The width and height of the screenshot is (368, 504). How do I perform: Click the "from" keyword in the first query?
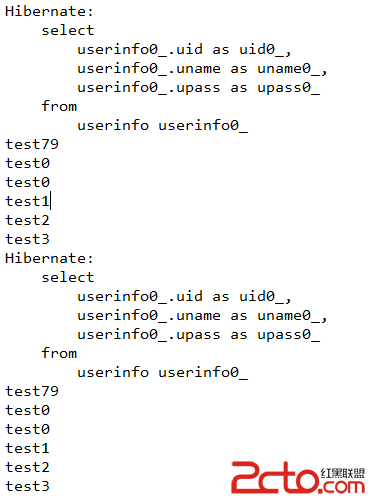click(x=59, y=106)
